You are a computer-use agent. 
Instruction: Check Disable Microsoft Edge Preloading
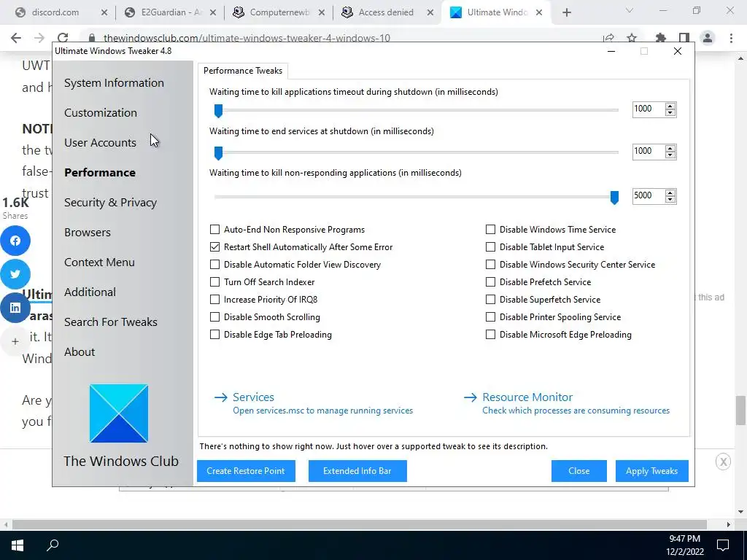point(490,335)
